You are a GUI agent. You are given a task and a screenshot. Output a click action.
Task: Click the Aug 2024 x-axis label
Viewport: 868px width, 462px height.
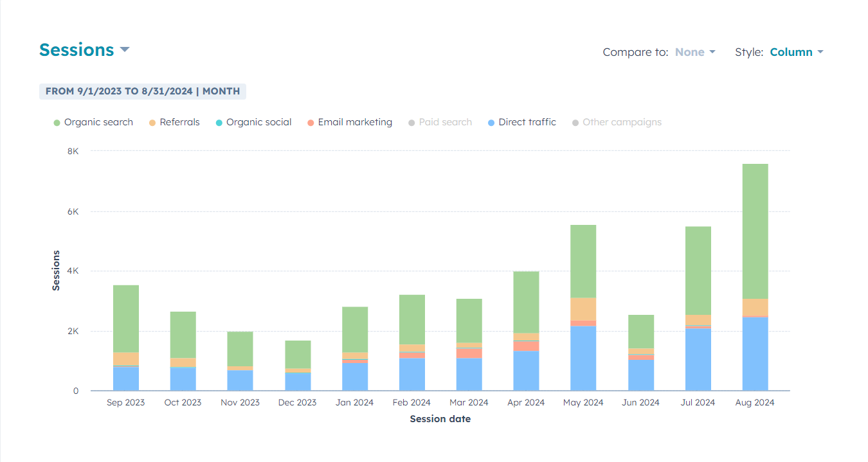[755, 403]
